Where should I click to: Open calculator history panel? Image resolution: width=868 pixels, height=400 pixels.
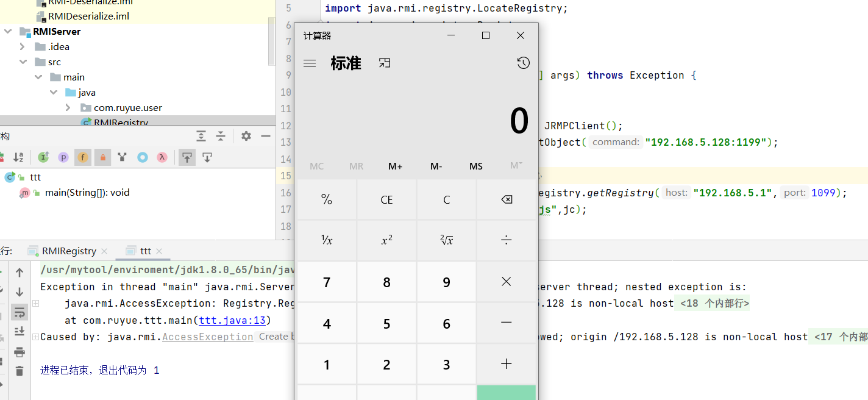(523, 63)
